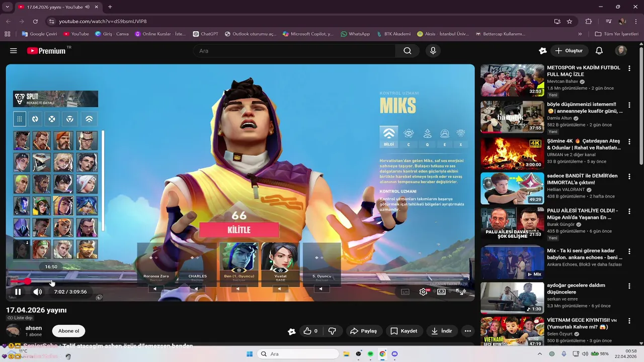The image size is (644, 362).
Task: Share the video via Paylaş
Action: coord(363,331)
